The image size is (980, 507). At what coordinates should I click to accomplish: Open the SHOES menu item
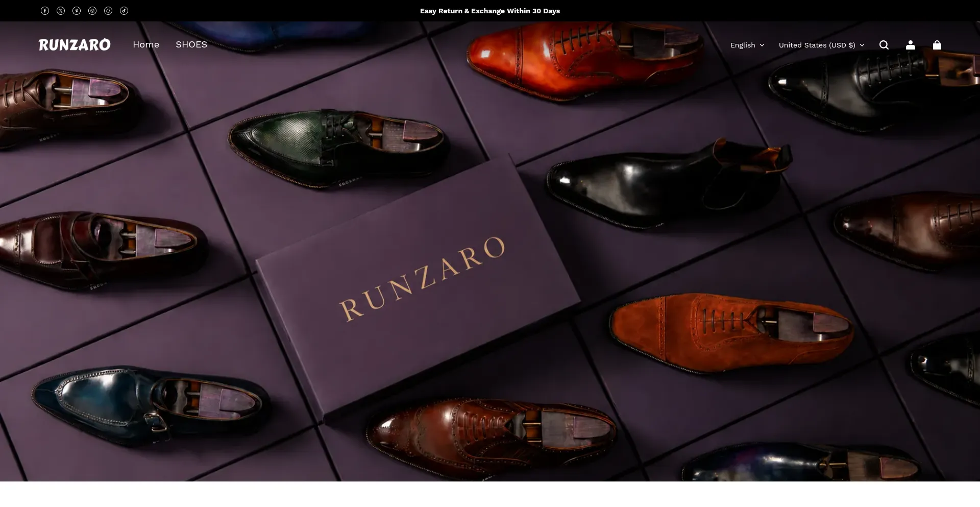pyautogui.click(x=191, y=44)
